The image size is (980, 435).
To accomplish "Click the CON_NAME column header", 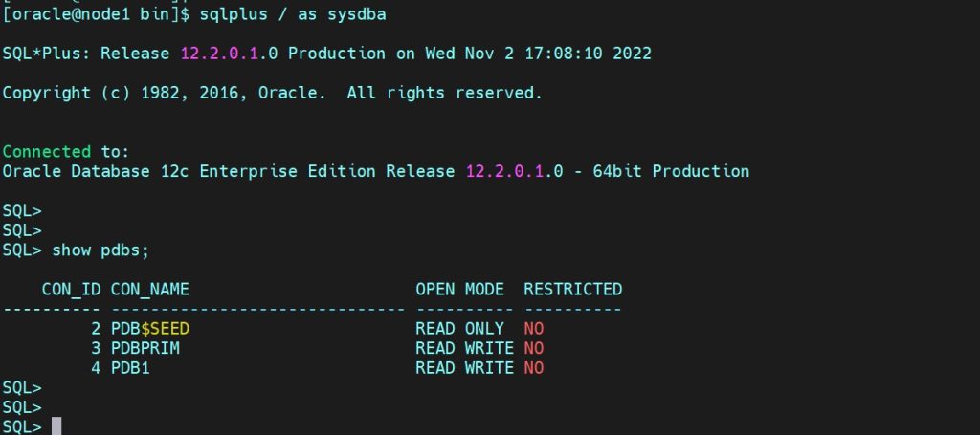I will (x=150, y=289).
